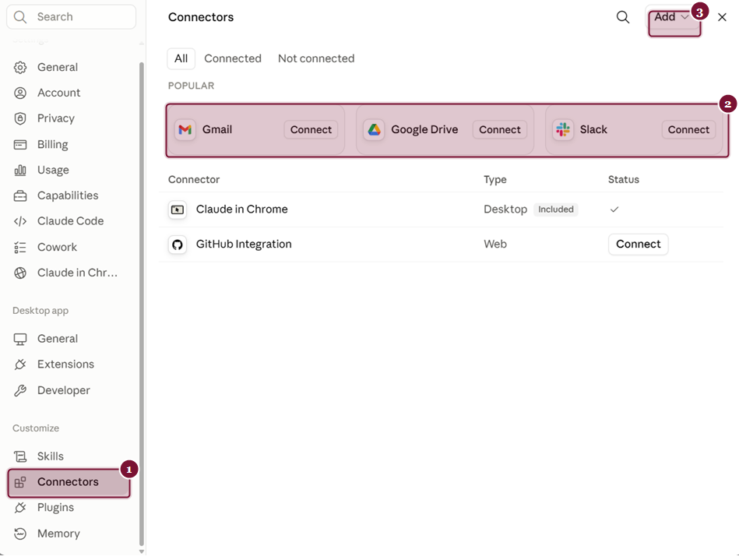Click the Skills scroll icon

click(20, 456)
